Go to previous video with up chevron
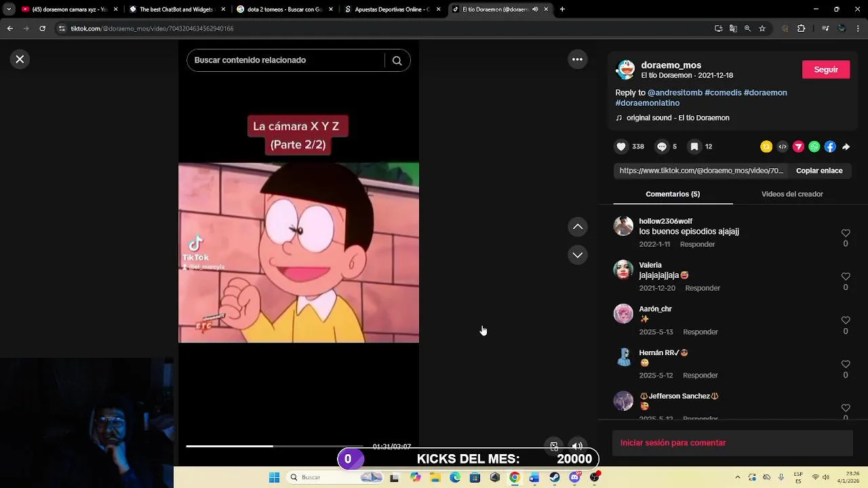 tap(577, 226)
